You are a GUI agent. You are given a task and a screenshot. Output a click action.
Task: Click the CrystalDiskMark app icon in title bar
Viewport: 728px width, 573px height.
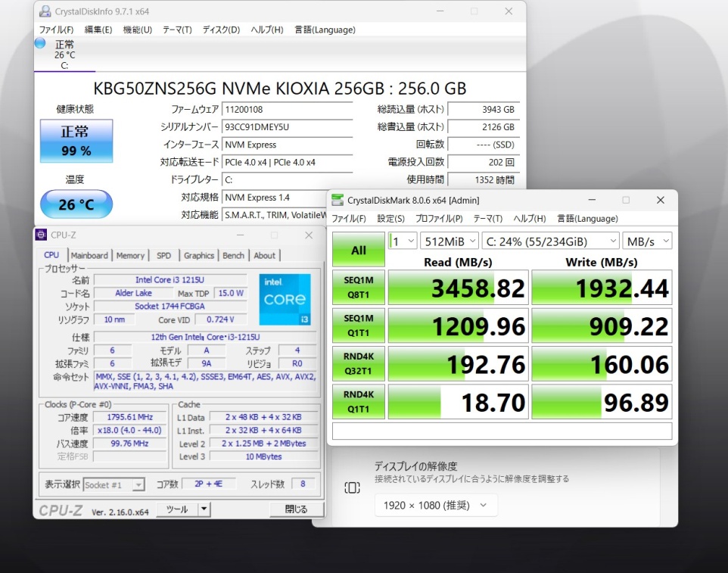(x=338, y=200)
